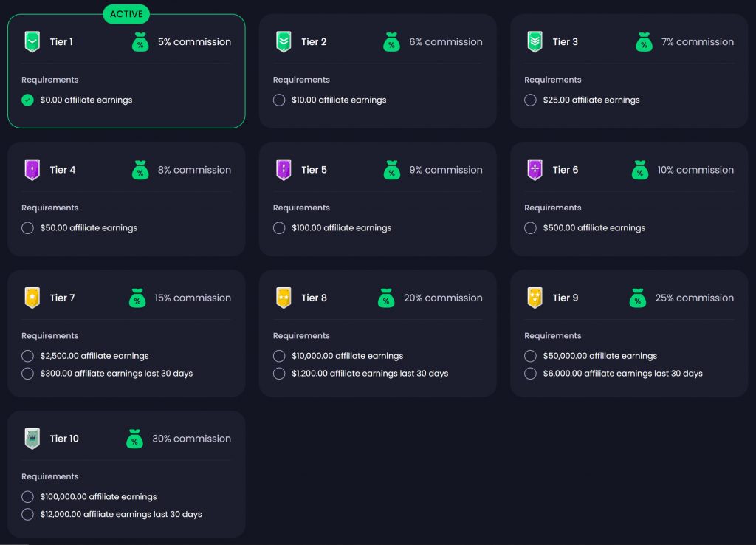Screen dimensions: 756x545
Task: Select the money bag icon on Tier 5
Action: coord(392,170)
